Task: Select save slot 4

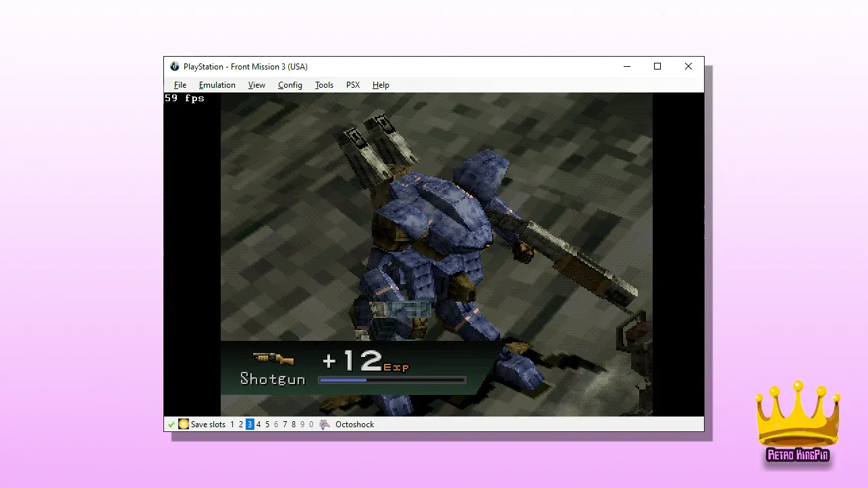Action: click(x=259, y=425)
